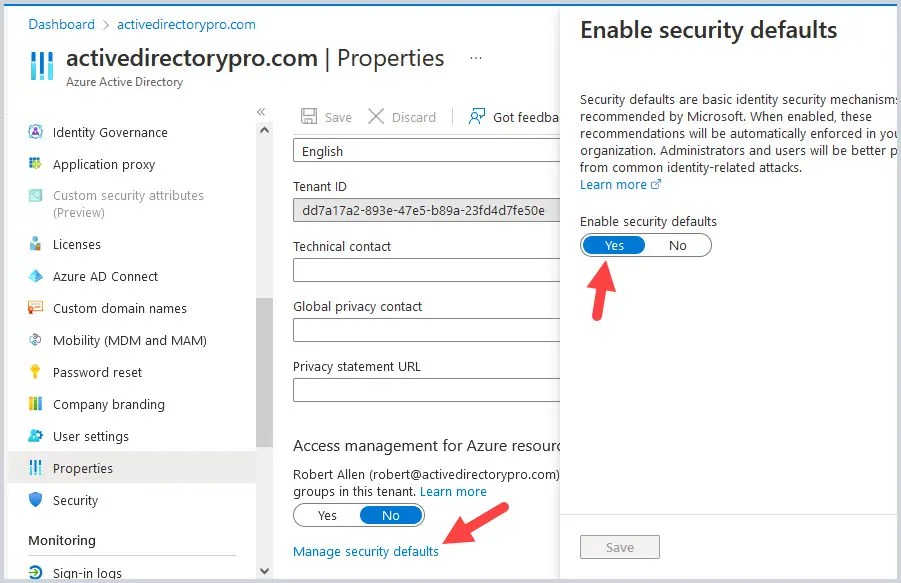Open Azure AD Connect
The image size is (901, 583).
(105, 276)
